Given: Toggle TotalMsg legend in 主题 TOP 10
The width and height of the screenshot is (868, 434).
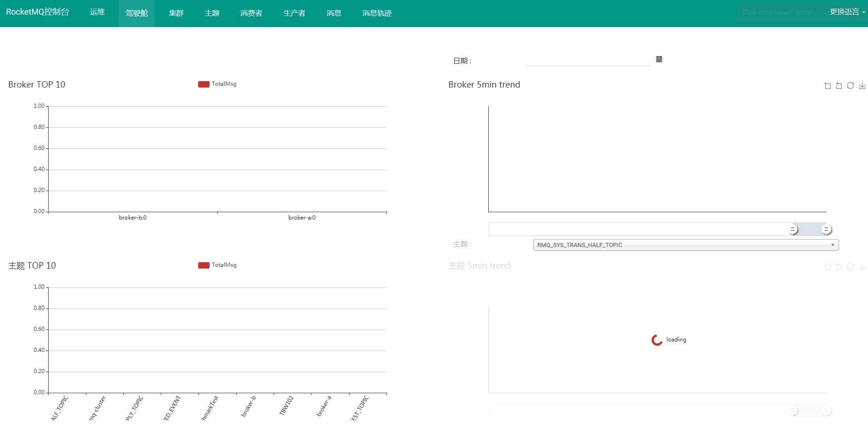Looking at the screenshot, I should click(x=217, y=265).
